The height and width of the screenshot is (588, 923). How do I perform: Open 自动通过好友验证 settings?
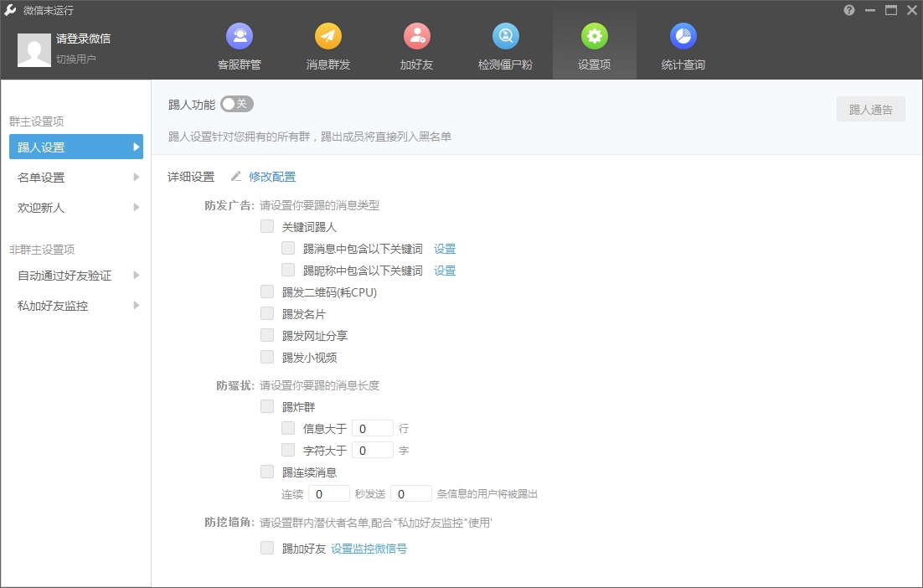(75, 276)
